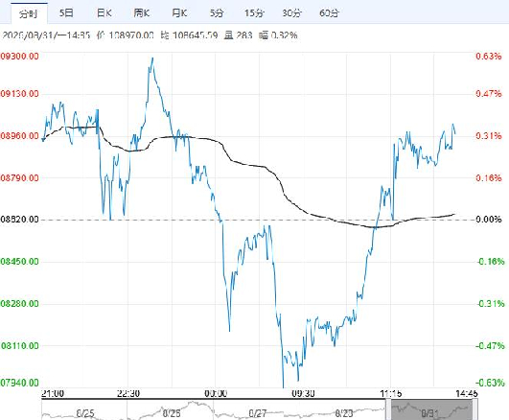Click the price peak near 09300.00
The width and height of the screenshot is (509, 420).
(x=152, y=58)
